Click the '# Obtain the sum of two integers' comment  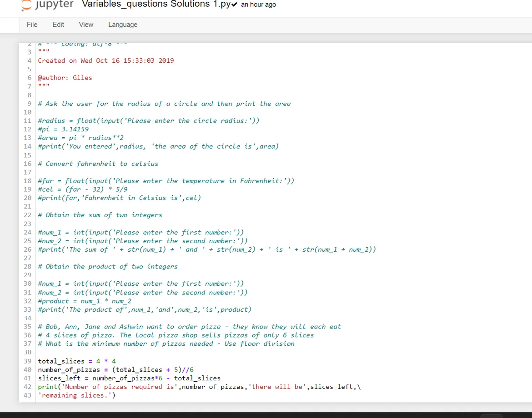click(100, 215)
